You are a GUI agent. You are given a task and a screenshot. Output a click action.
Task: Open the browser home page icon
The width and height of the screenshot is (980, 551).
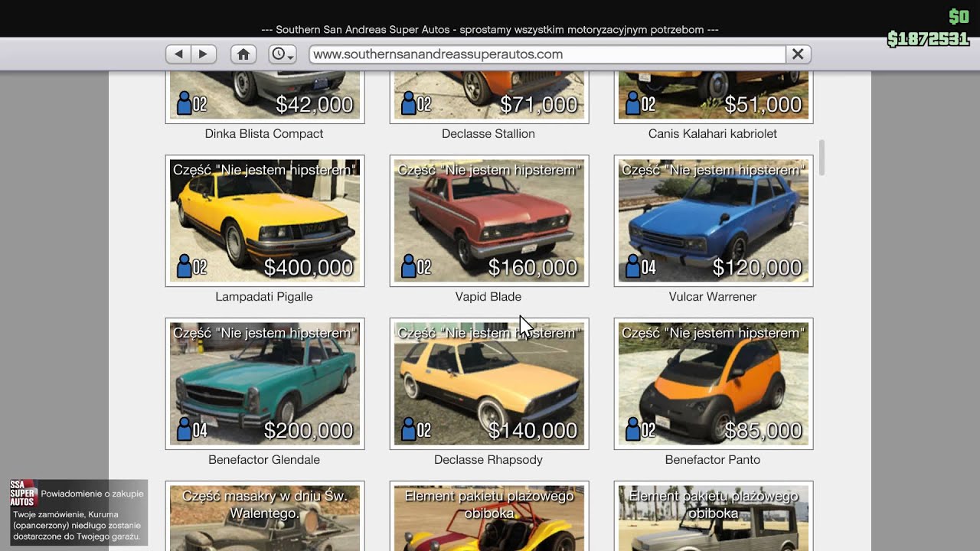click(243, 54)
